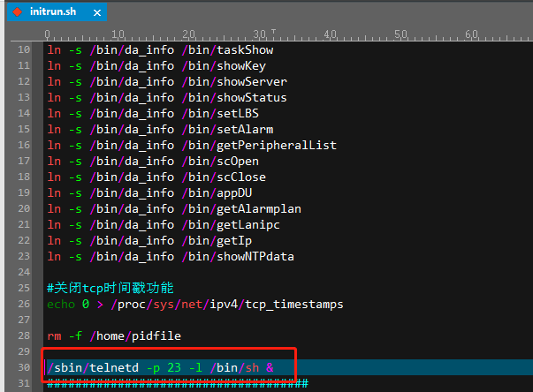Select the initrun.sh file tab
This screenshot has width=533, height=392.
click(52, 11)
